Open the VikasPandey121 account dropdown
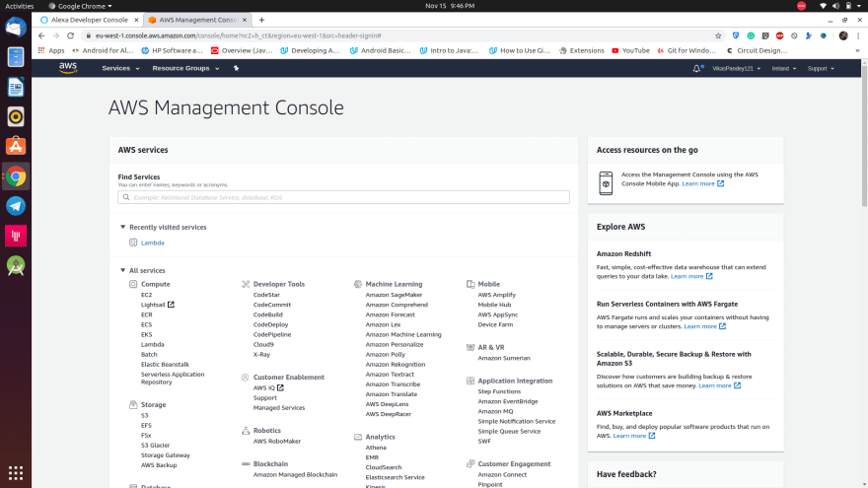 click(x=736, y=69)
